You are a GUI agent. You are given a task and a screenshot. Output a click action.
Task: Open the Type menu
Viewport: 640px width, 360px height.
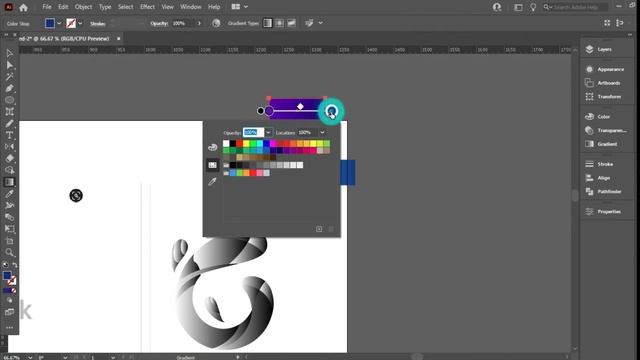(x=105, y=7)
